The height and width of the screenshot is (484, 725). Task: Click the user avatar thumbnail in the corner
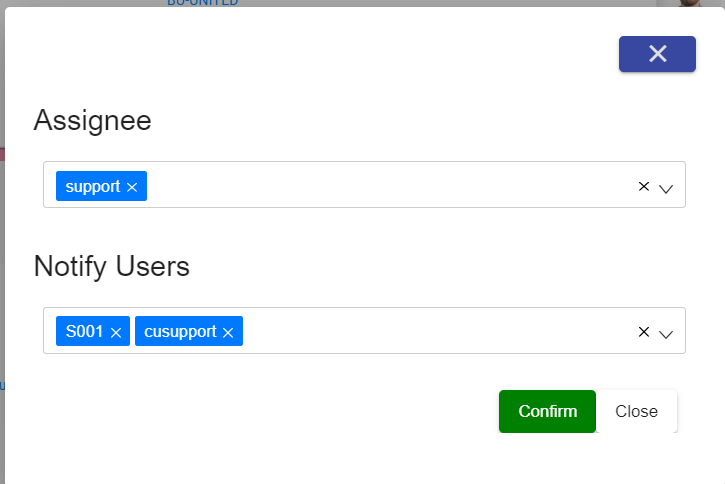tap(689, 3)
